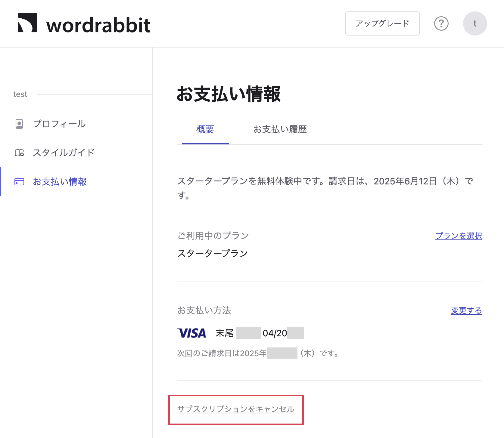Go to プロフィール in the sidebar
504x438 pixels.
(59, 124)
